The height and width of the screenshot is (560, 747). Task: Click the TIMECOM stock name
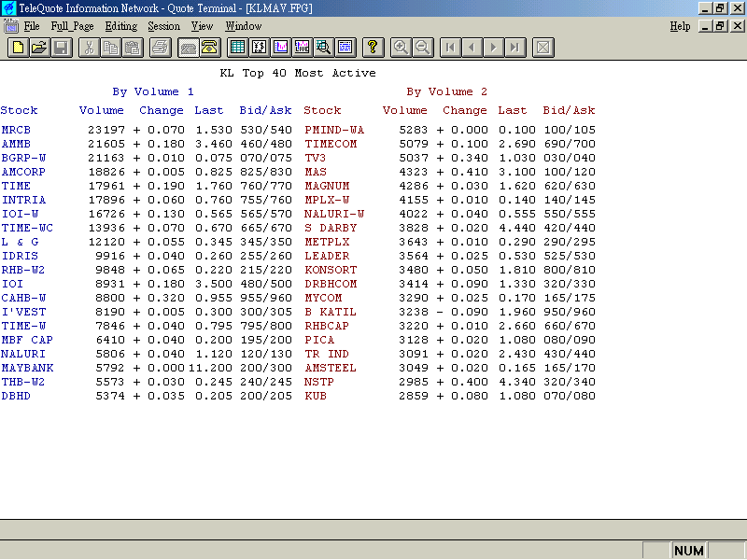[331, 144]
